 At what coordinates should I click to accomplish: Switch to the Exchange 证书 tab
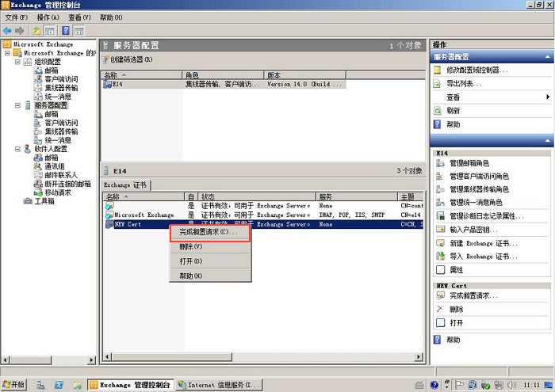pos(127,185)
